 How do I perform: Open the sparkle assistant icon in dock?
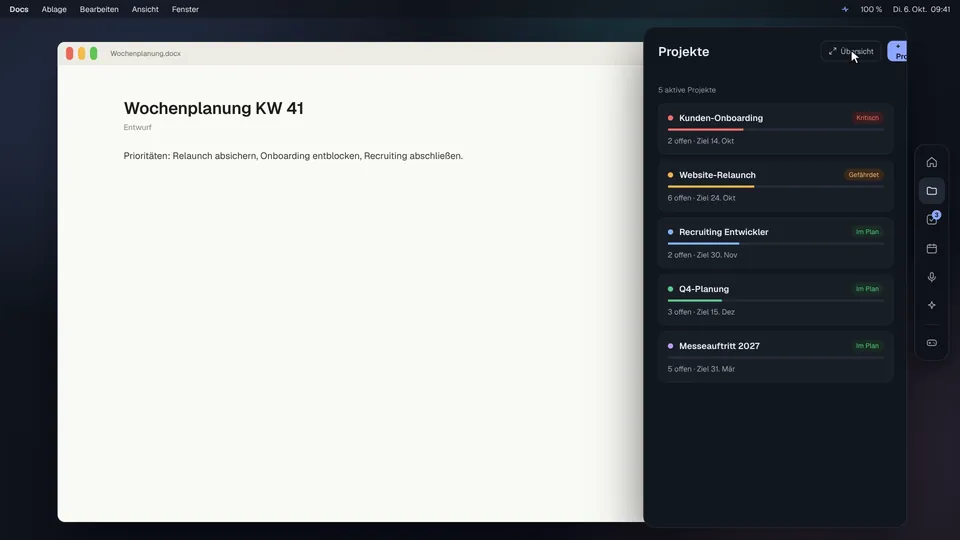[x=931, y=305]
